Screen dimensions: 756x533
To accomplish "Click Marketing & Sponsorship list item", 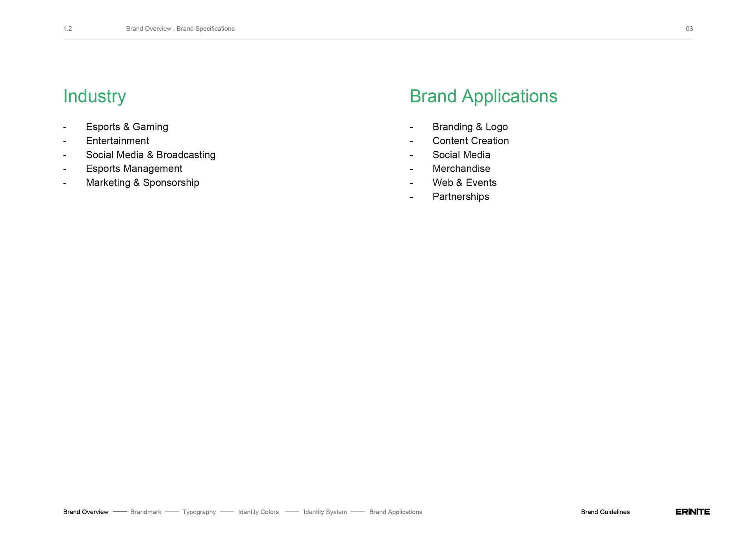I will 143,183.
